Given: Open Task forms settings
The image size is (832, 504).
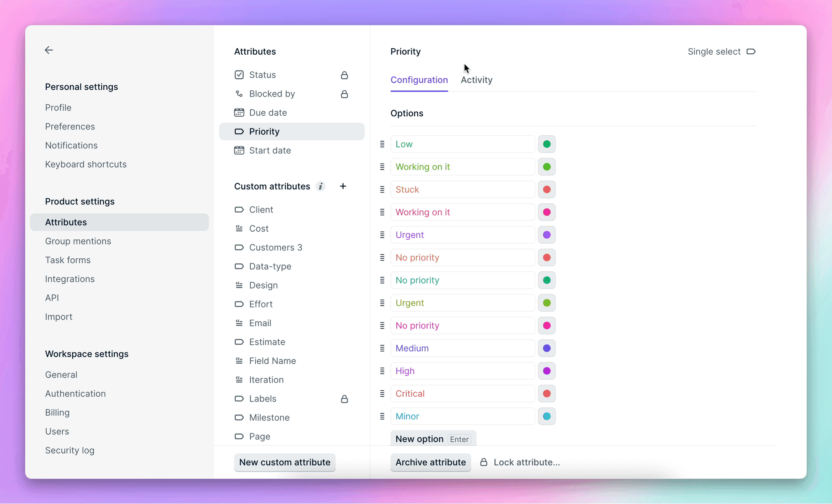Looking at the screenshot, I should pos(68,260).
